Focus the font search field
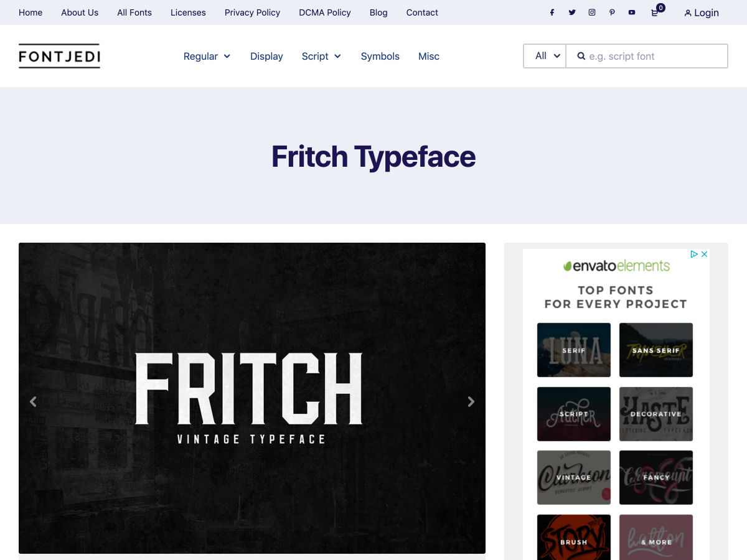The width and height of the screenshot is (747, 560). [647, 56]
